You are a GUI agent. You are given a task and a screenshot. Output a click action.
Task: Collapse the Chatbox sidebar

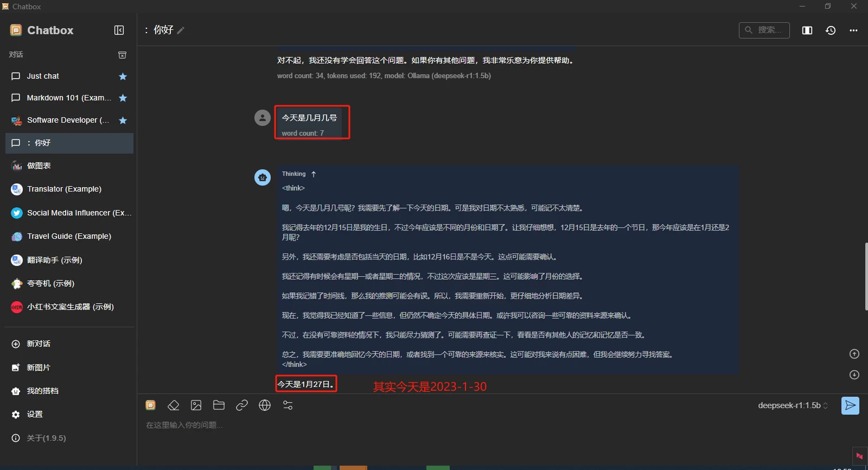119,30
